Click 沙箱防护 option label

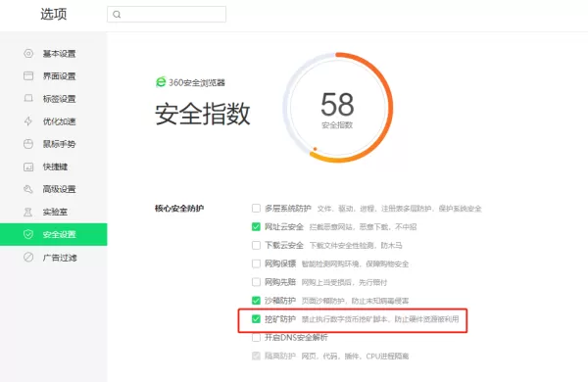280,301
